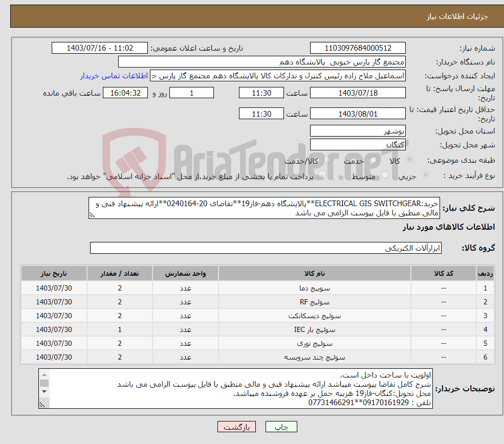Viewport: 504px width, 444px height.
Task: Click scroll up arrow in buyer notes
Action: click(45, 374)
